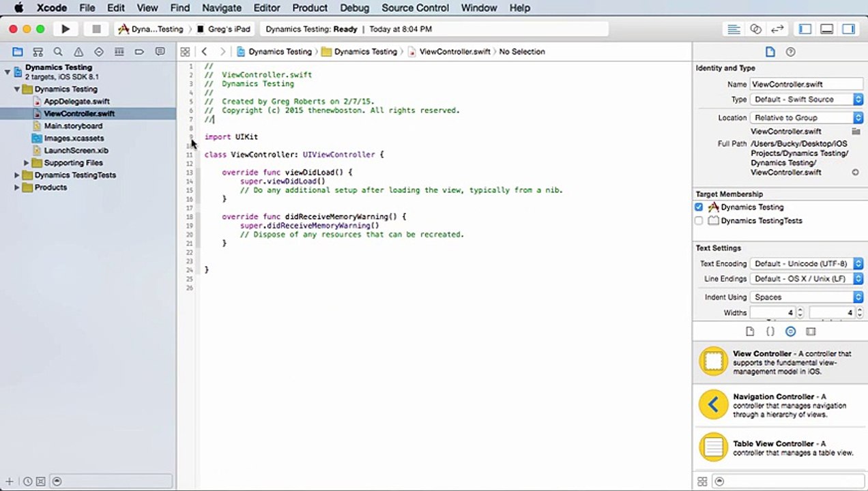868x491 pixels.
Task: Choose the Dyna...Testing scheme in toolbar
Action: [151, 29]
